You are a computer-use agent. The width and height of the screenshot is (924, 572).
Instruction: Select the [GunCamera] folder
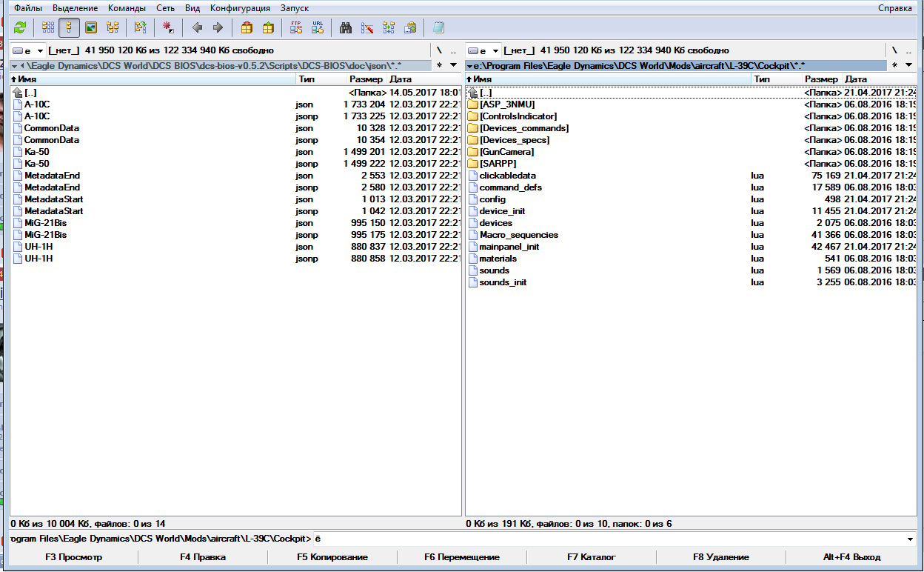(692, 152)
